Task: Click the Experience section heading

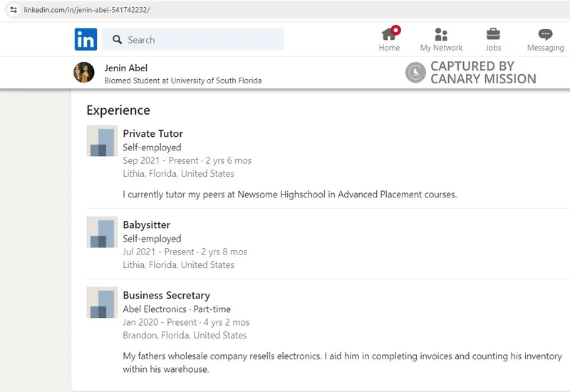Action: click(118, 110)
